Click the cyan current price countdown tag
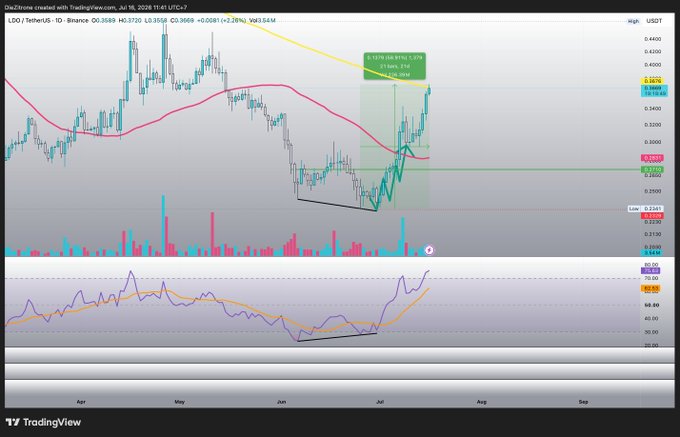 pos(654,91)
